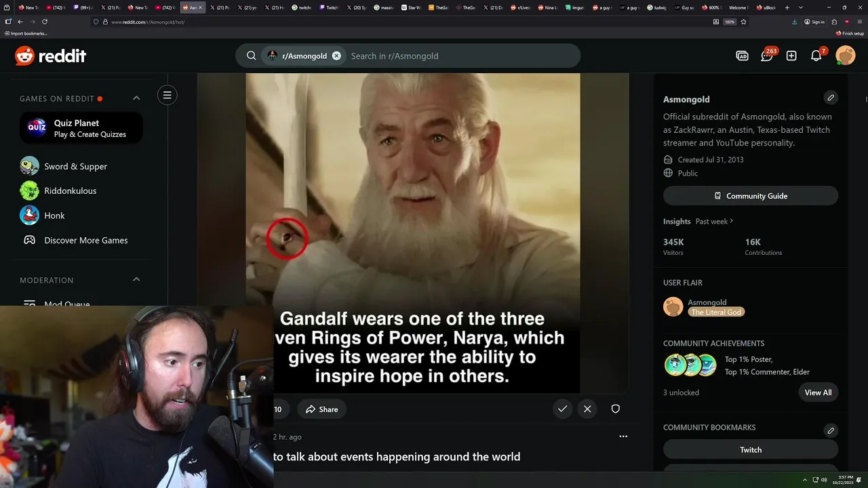The image size is (868, 488).
Task: Switch to the Nina reddit tab
Action: pyautogui.click(x=547, y=7)
